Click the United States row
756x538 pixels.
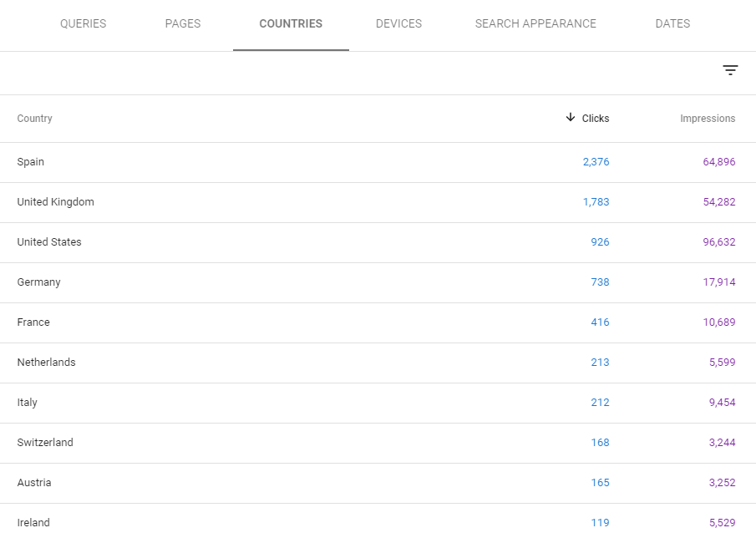(x=49, y=242)
